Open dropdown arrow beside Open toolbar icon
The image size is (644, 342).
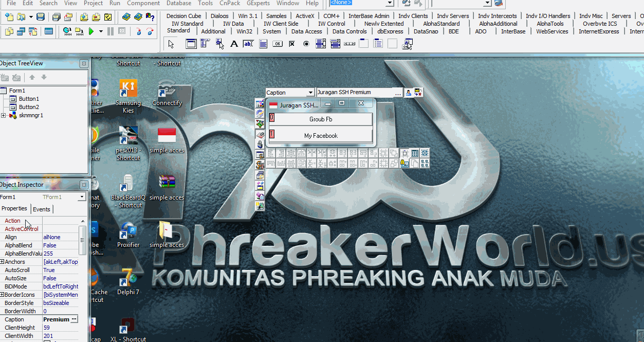point(31,17)
